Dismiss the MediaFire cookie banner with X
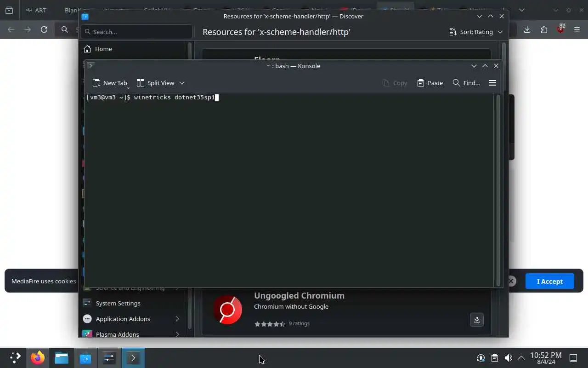The width and height of the screenshot is (588, 368). tap(511, 281)
